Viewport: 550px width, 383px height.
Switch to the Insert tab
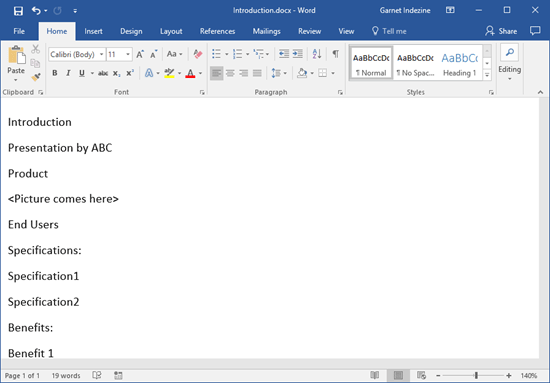93,31
